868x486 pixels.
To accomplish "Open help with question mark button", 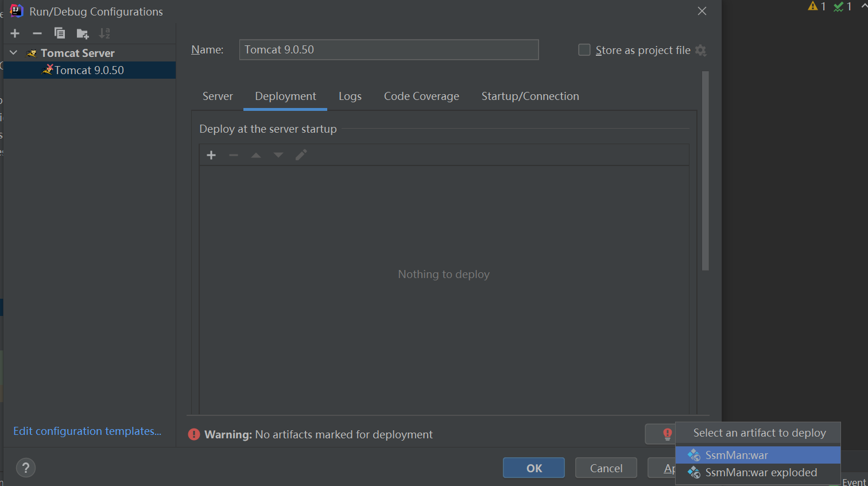I will (x=26, y=468).
